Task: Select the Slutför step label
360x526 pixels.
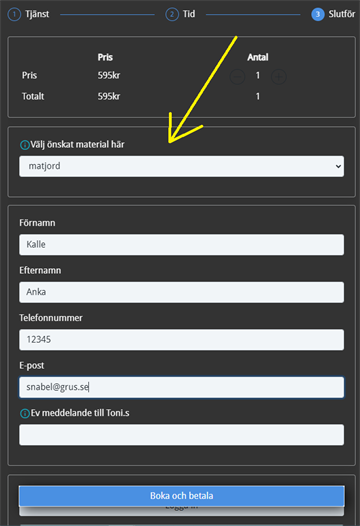Action: pos(342,14)
